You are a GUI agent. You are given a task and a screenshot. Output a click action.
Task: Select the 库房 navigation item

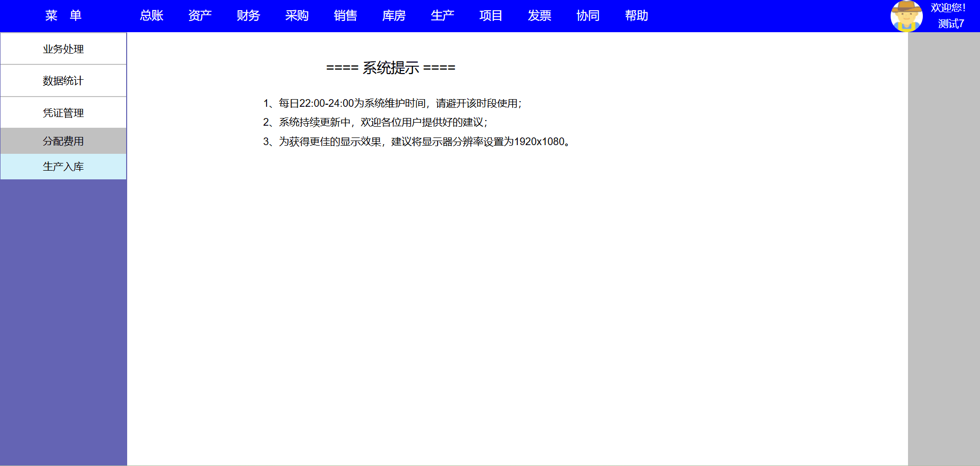point(394,16)
